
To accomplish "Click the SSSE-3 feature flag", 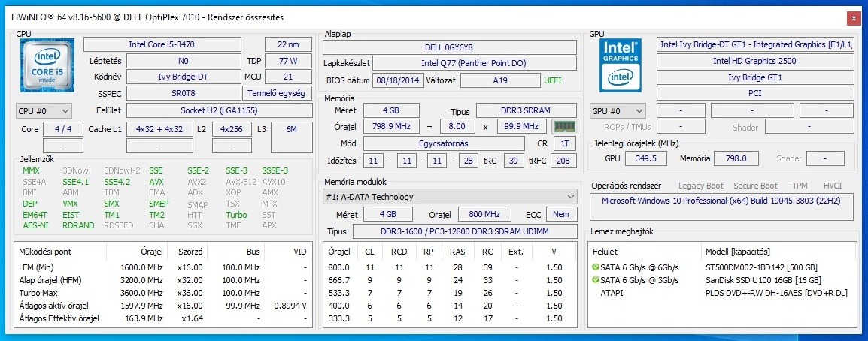I will [275, 170].
